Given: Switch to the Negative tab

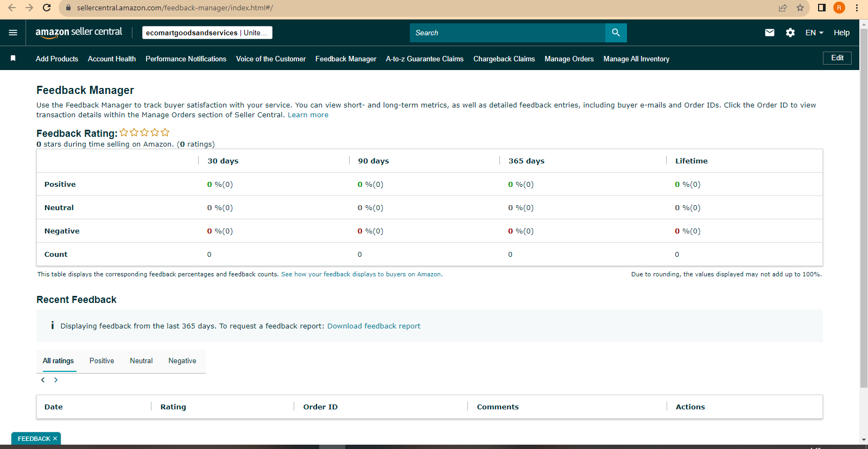Looking at the screenshot, I should (x=182, y=361).
